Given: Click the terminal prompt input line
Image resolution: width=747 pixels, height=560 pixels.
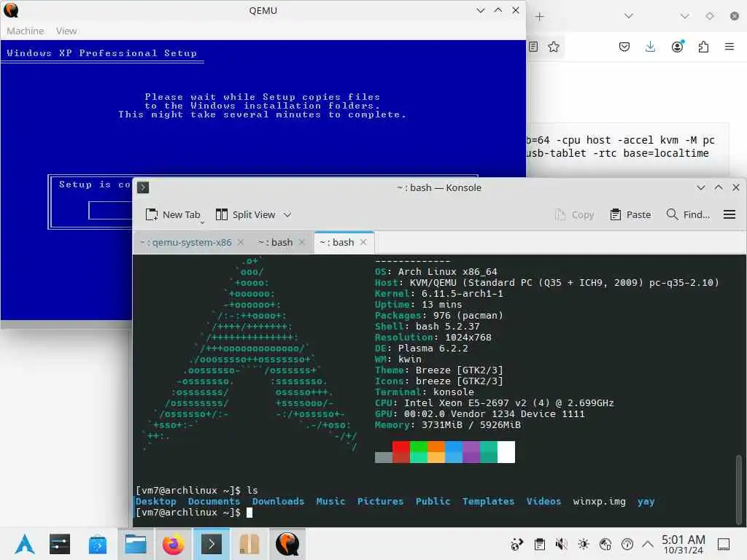Looking at the screenshot, I should 193,513.
